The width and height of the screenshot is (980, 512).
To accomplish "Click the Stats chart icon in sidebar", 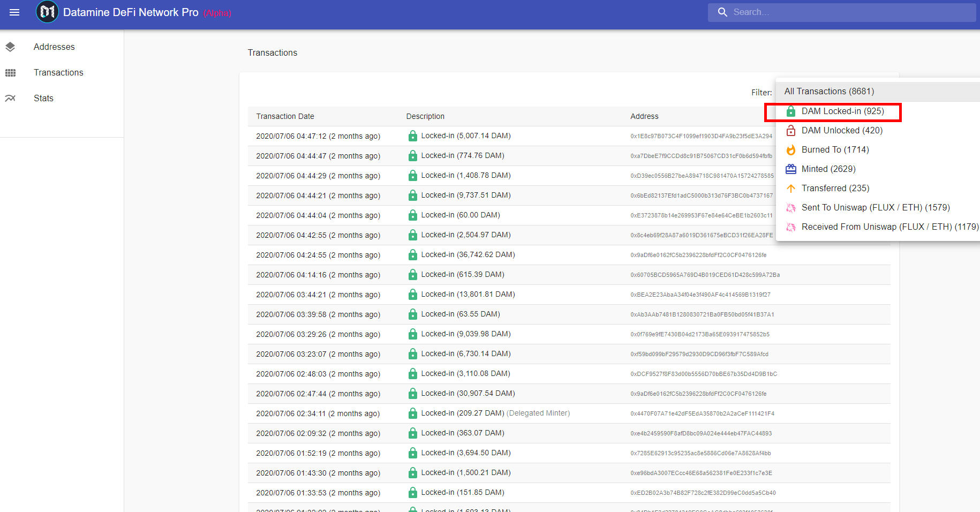I will (x=10, y=98).
